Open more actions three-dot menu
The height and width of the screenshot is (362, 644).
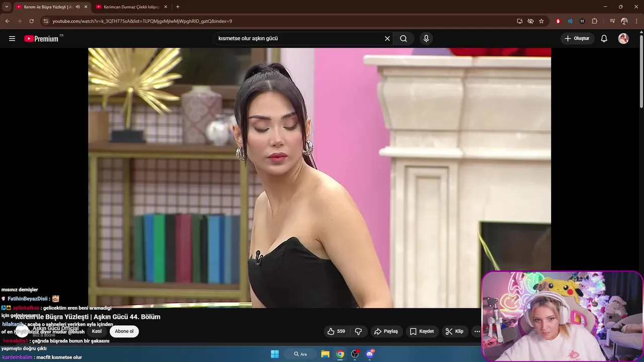[x=477, y=331]
